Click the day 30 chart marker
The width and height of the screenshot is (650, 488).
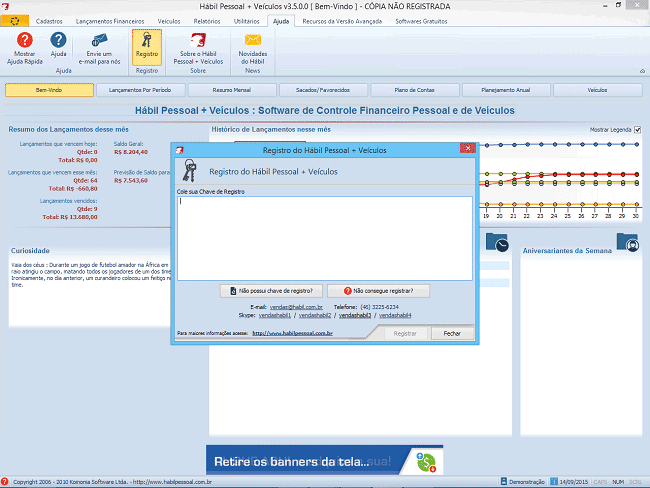coord(636,145)
